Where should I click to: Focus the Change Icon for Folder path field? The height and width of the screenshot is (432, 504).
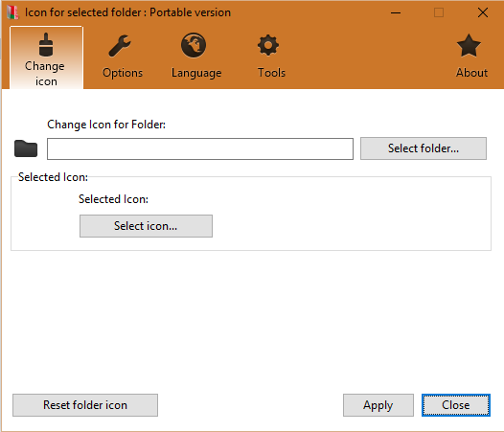tap(200, 148)
